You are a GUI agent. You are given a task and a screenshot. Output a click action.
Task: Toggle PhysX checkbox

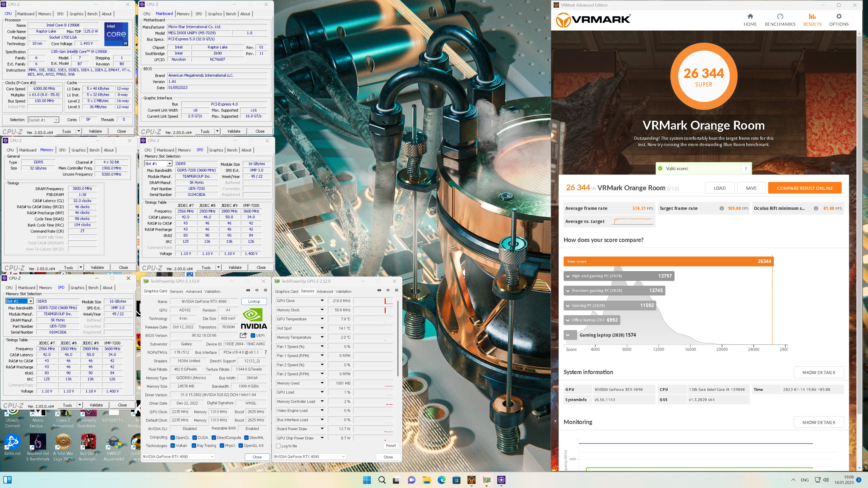click(222, 446)
